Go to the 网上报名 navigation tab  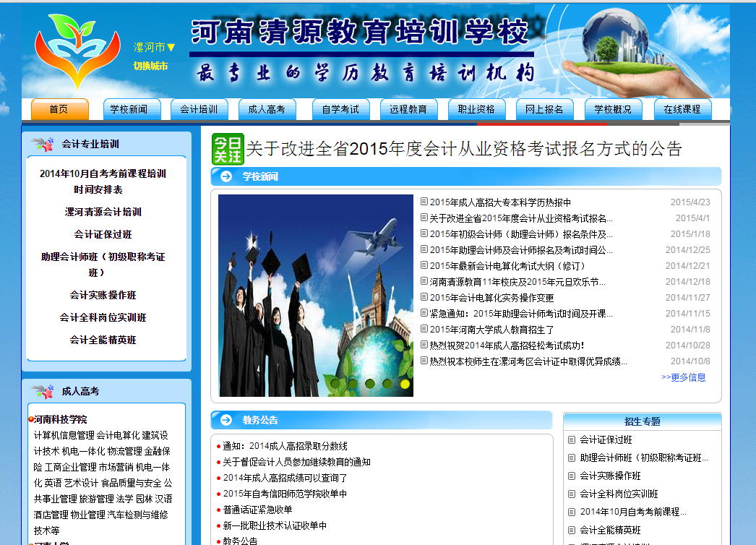coord(545,109)
